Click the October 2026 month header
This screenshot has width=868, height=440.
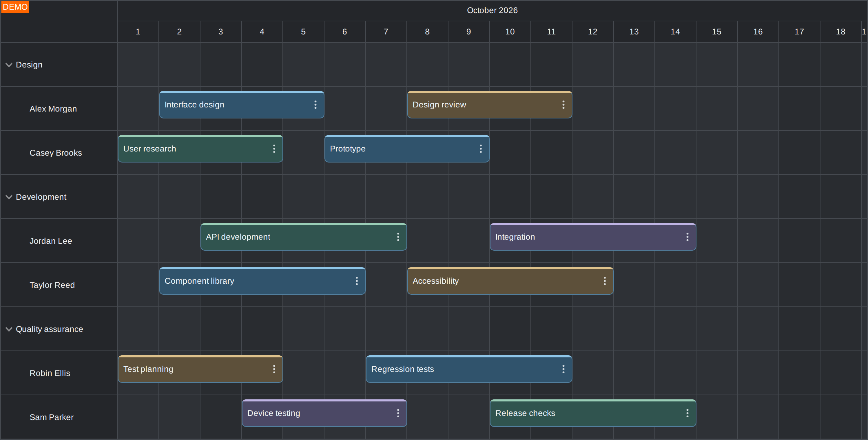[492, 10]
